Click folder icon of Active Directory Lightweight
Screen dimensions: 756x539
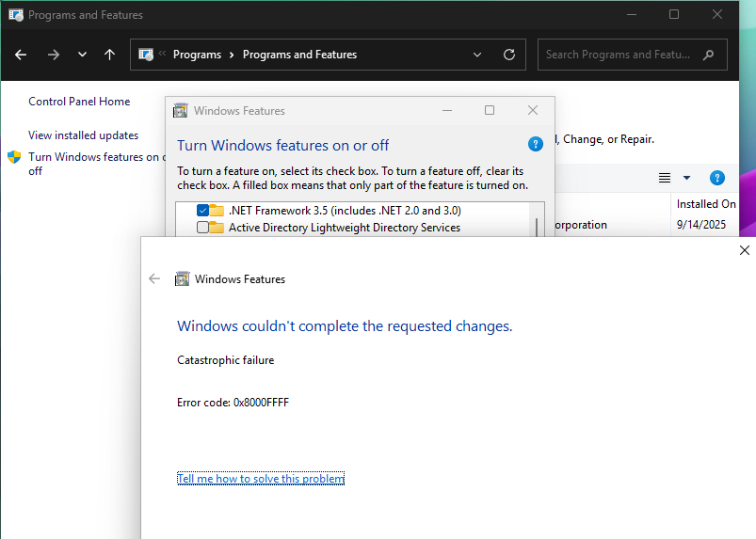point(217,228)
